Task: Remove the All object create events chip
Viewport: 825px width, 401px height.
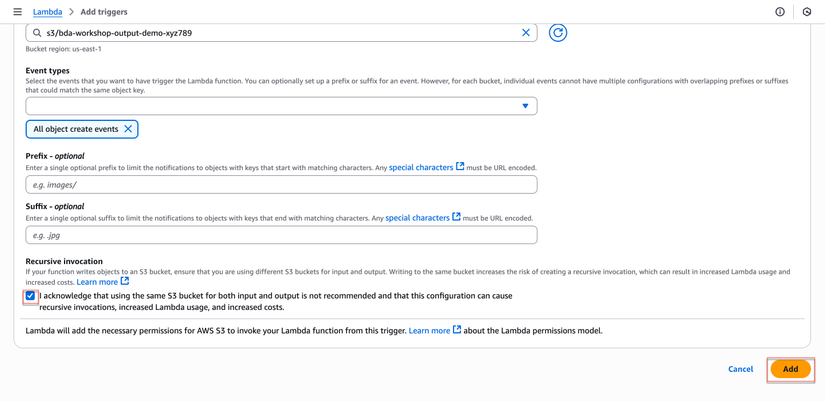Action: click(x=128, y=129)
